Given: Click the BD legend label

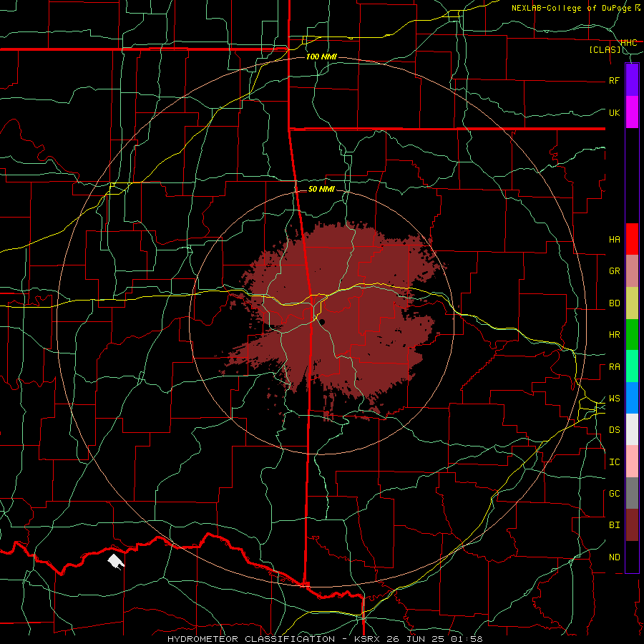Looking at the screenshot, I should (x=614, y=303).
